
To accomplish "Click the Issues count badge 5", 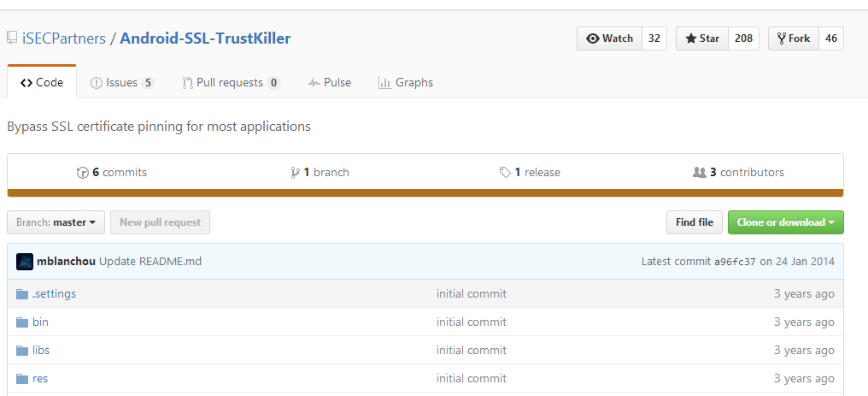I will click(x=147, y=83).
